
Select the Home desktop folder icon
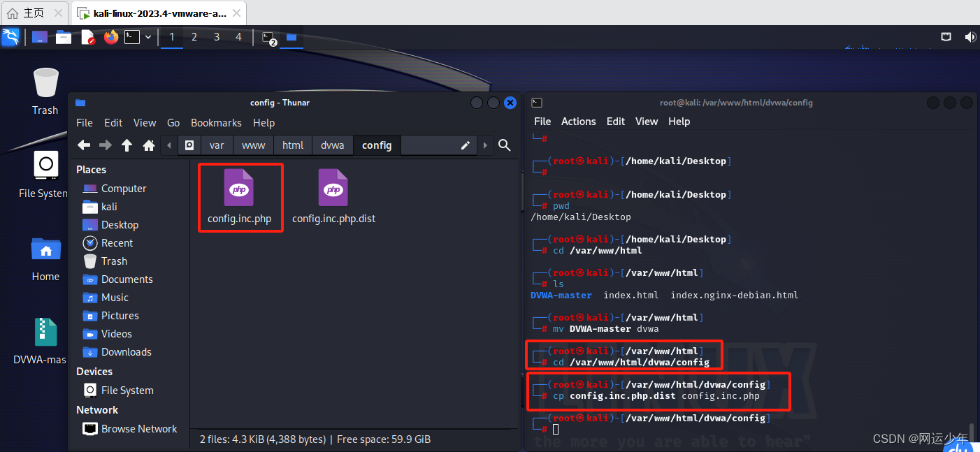[45, 258]
